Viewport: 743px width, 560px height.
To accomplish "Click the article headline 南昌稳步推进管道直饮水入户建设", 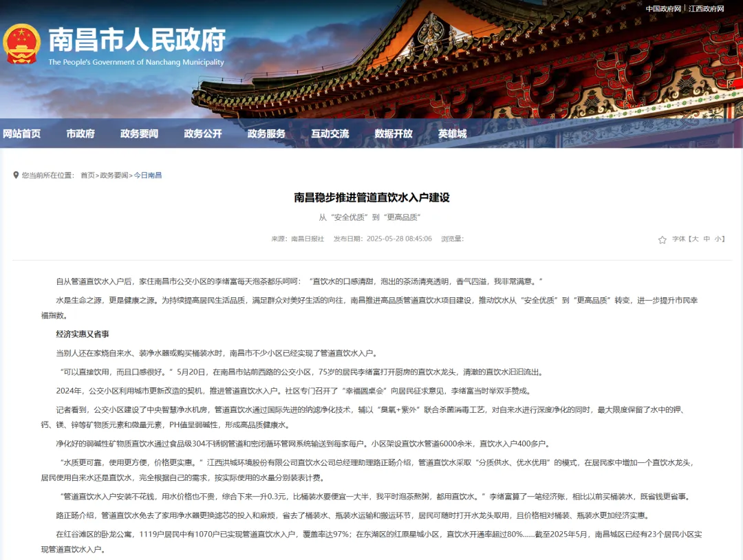I will [371, 197].
